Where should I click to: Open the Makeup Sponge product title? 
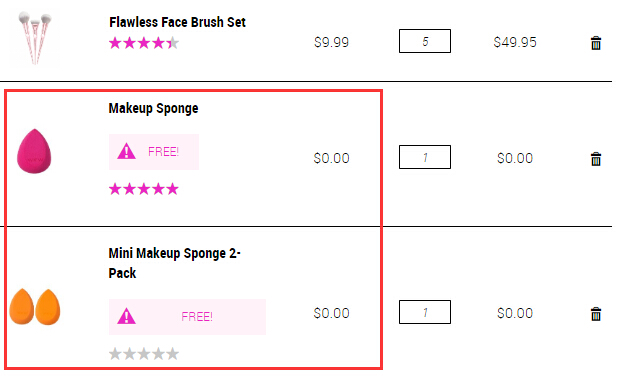point(153,108)
